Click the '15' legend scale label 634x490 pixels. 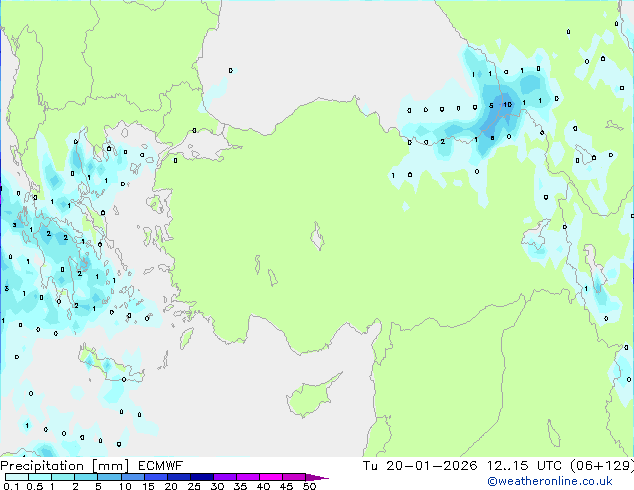(148, 486)
